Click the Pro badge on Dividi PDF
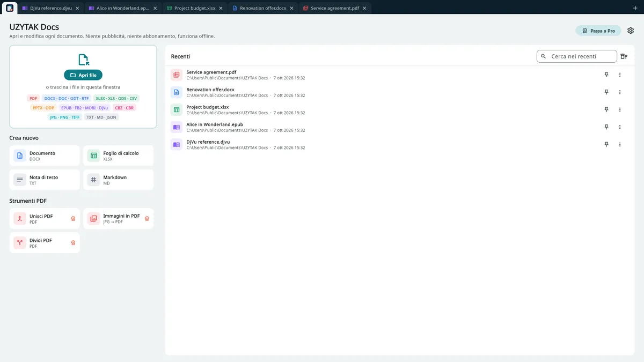This screenshot has height=362, width=644. point(73,243)
